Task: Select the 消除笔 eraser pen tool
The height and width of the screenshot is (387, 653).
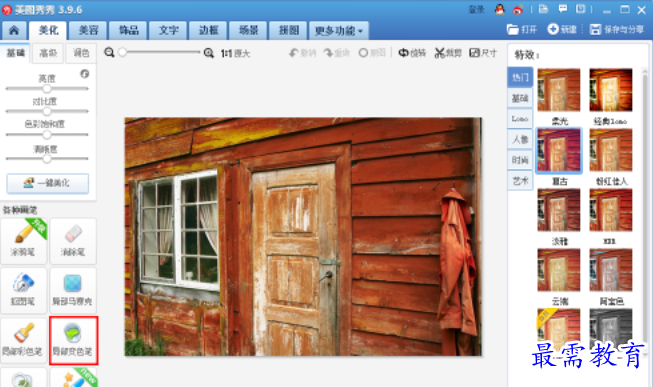Action: 73,241
